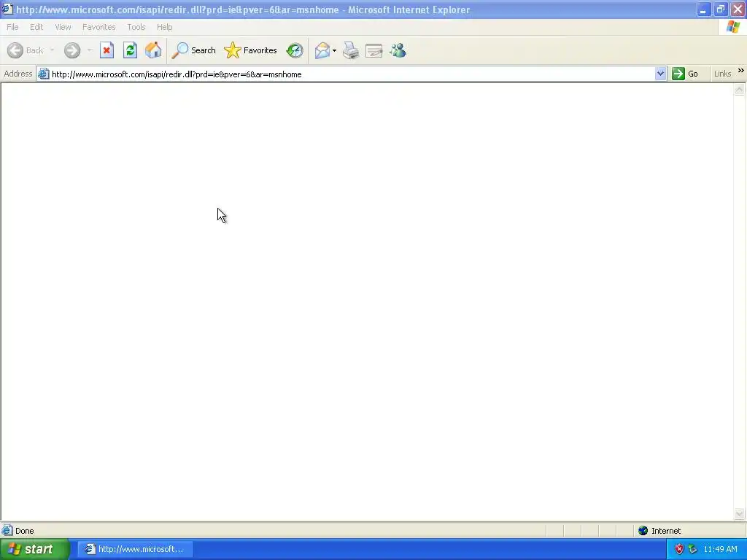Click the Internet security zone indicator
The height and width of the screenshot is (560, 747).
(x=659, y=531)
